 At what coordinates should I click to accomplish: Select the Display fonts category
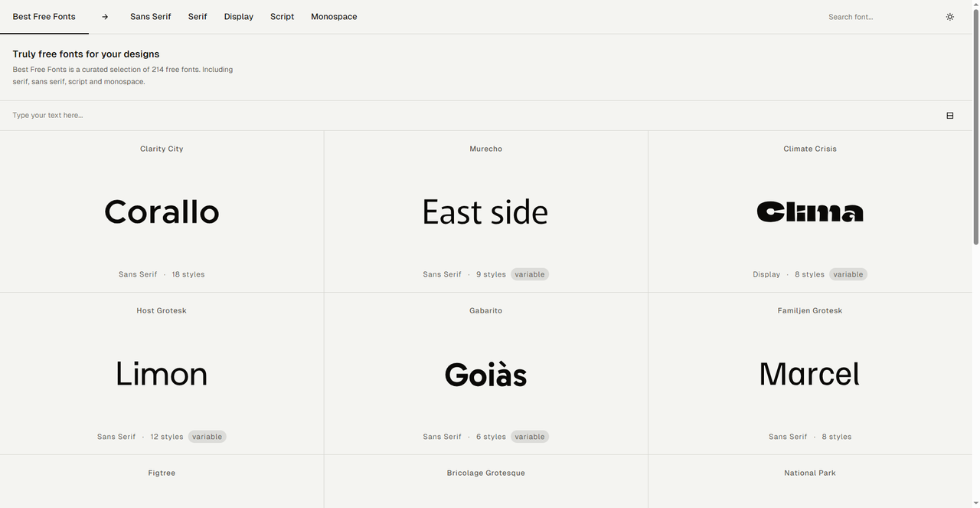pos(238,17)
